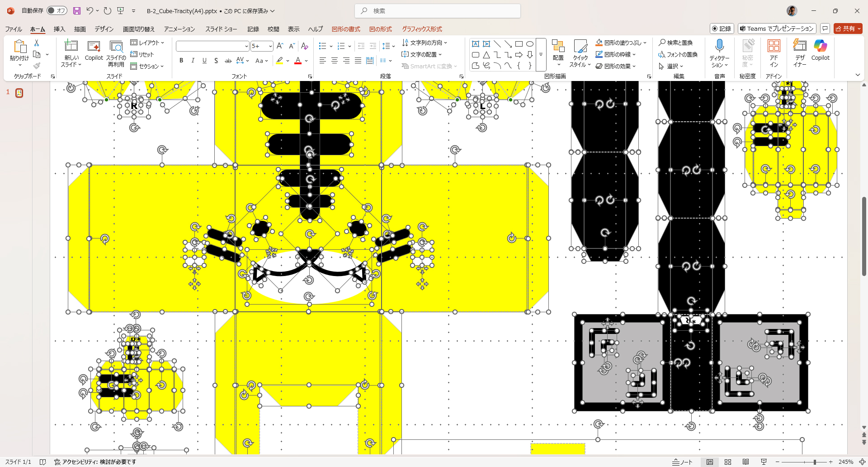Viewport: 868px width, 467px height.
Task: Apply the yellow text highlight color
Action: click(x=279, y=61)
